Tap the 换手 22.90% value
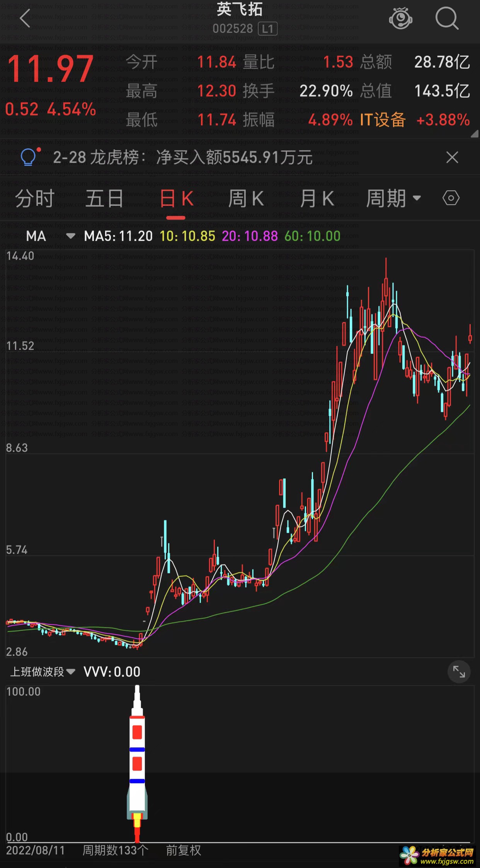The height and width of the screenshot is (868, 480). [326, 91]
